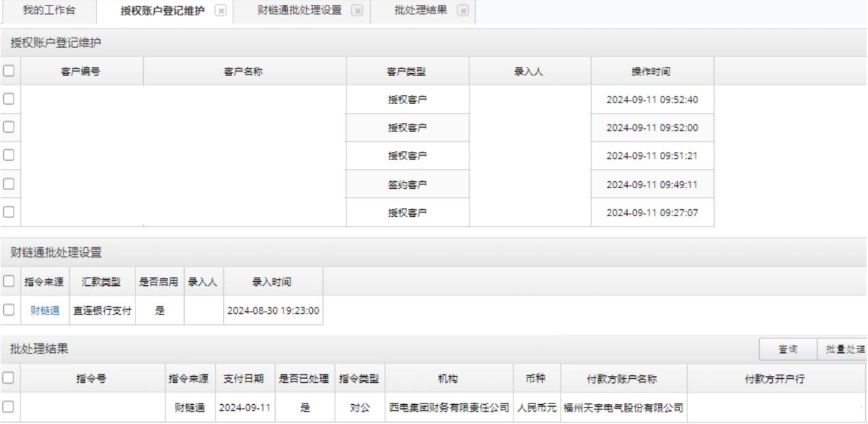Click the 查询 button
Viewport: 868px width, 424px height.
tap(787, 349)
